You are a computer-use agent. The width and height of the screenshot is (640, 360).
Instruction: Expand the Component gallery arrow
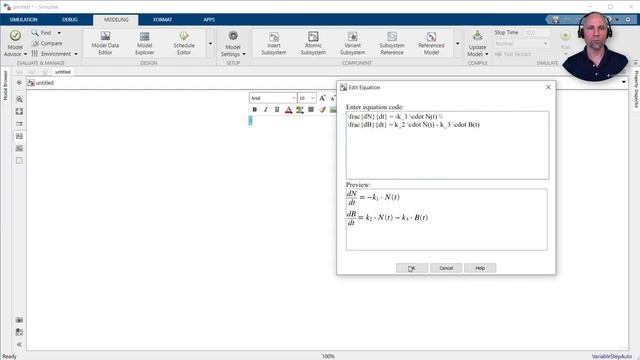pos(458,43)
